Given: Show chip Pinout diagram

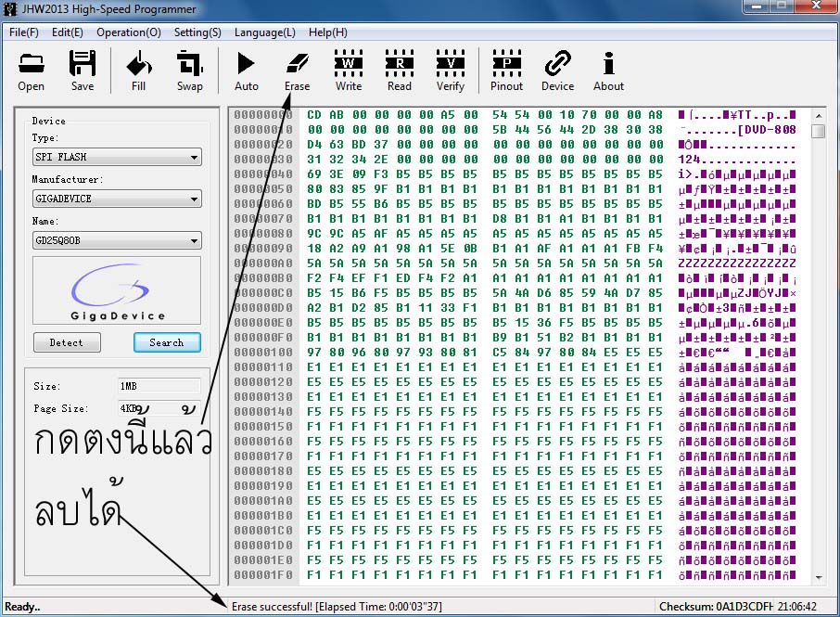Looking at the screenshot, I should tap(506, 71).
